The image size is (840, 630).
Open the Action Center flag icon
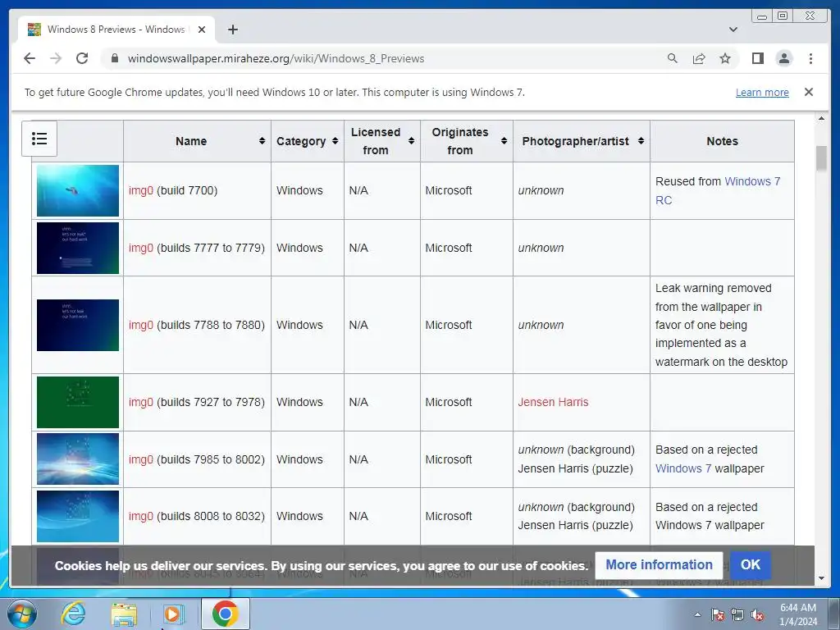pos(718,615)
